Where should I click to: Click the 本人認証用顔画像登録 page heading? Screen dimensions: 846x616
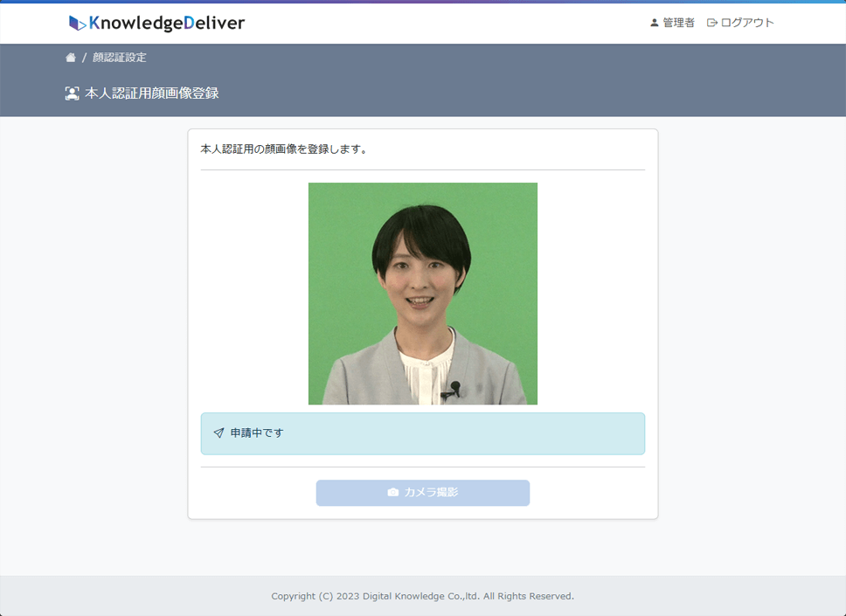(152, 93)
